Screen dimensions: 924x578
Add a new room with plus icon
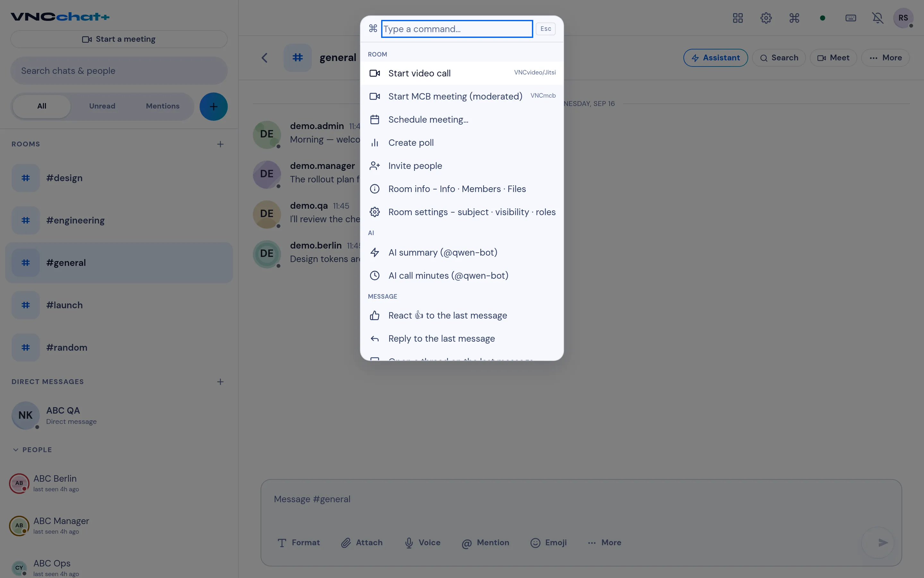pos(220,144)
